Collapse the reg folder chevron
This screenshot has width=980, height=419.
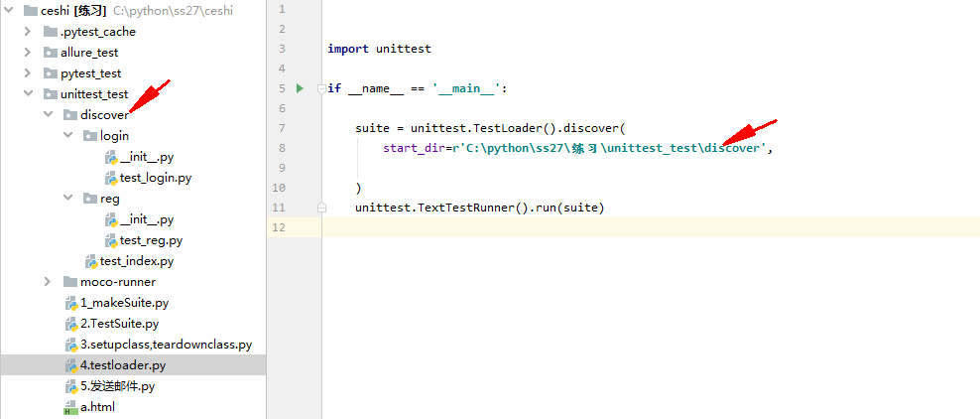[68, 199]
